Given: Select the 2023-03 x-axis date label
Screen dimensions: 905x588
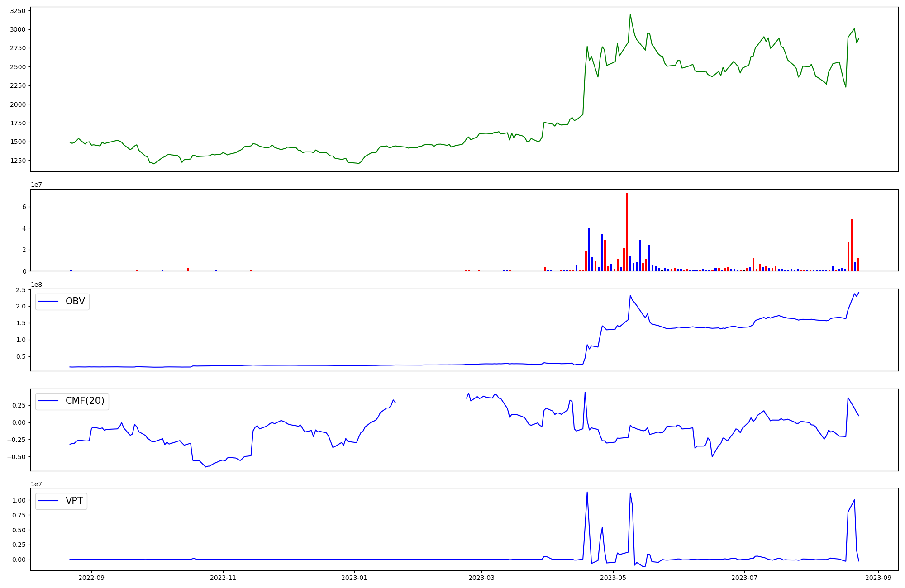Looking at the screenshot, I should [x=481, y=577].
